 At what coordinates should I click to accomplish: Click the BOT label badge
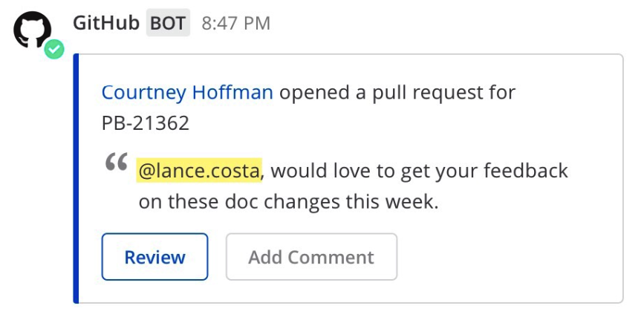click(x=168, y=24)
